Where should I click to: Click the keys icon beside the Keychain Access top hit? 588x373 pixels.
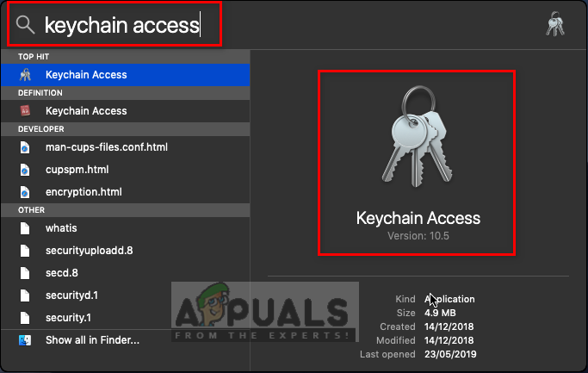pos(25,75)
